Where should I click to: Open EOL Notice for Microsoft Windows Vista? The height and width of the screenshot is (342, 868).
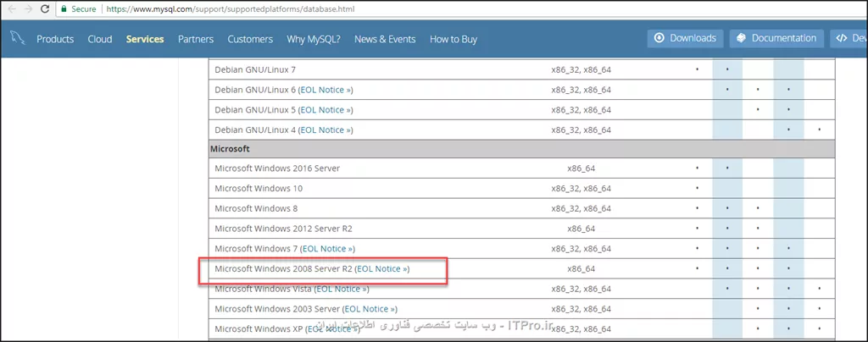point(342,289)
